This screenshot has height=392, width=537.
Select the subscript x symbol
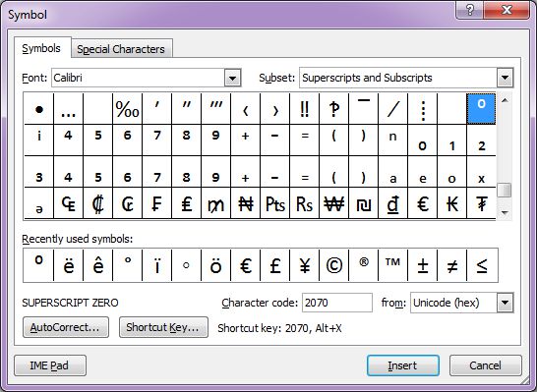[481, 172]
